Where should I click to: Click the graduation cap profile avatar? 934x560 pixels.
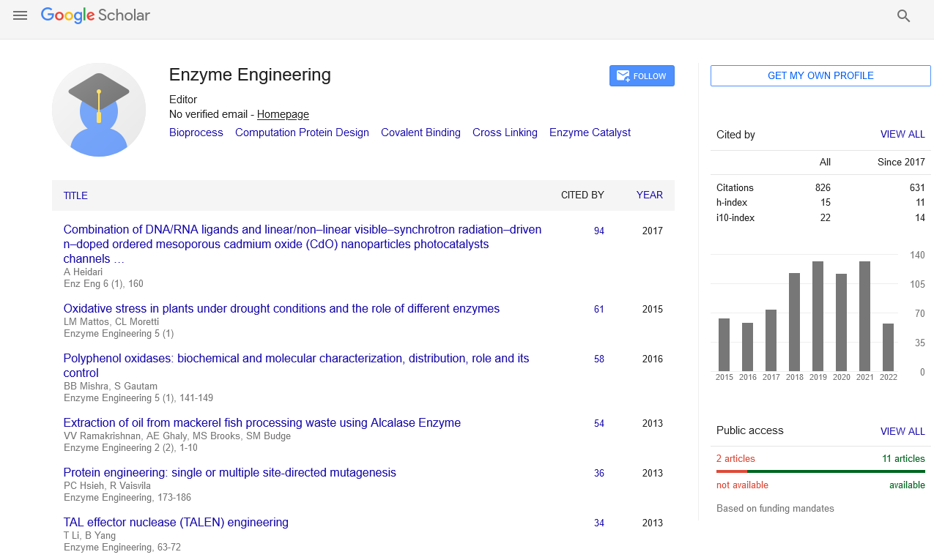pyautogui.click(x=99, y=110)
